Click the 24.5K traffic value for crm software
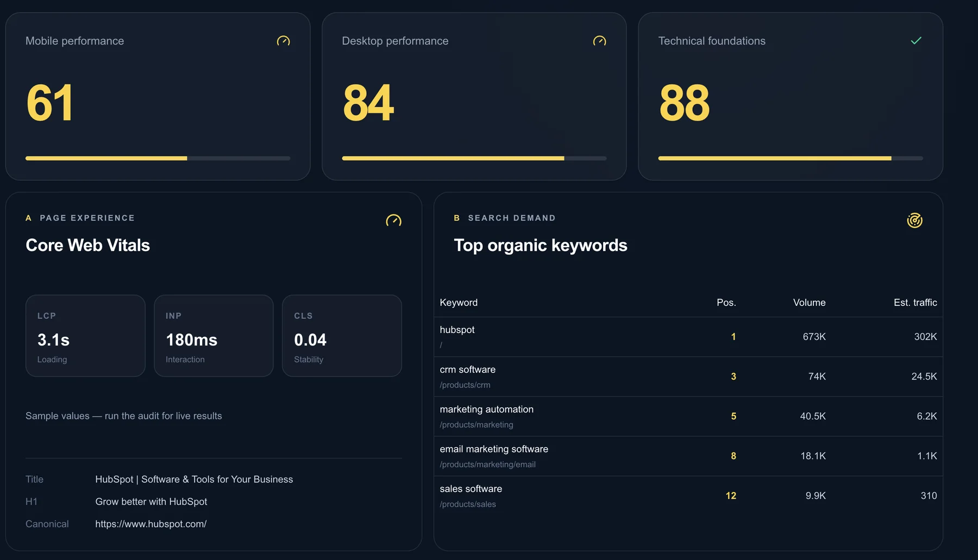978x560 pixels. [924, 376]
